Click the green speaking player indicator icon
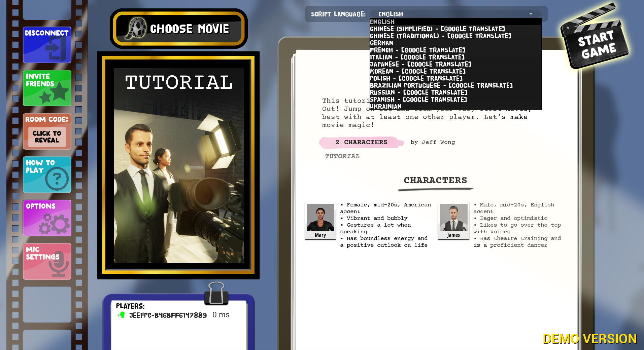Screen dimensions: 644x350 pos(121,315)
